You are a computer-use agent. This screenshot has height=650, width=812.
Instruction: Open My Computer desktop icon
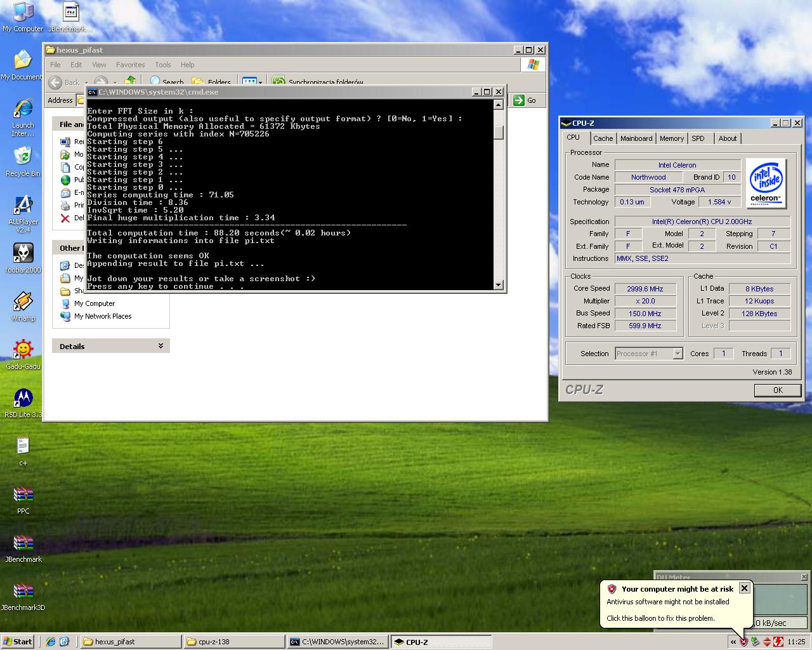[x=23, y=17]
